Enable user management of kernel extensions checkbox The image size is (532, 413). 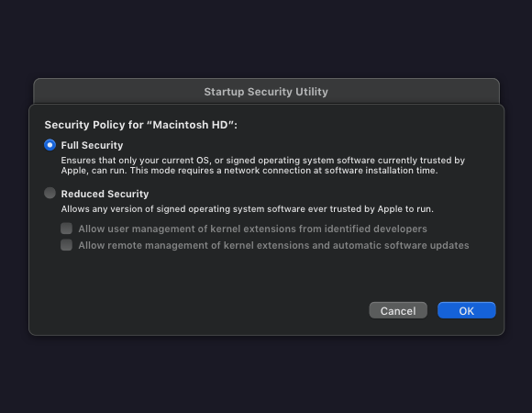[66, 229]
